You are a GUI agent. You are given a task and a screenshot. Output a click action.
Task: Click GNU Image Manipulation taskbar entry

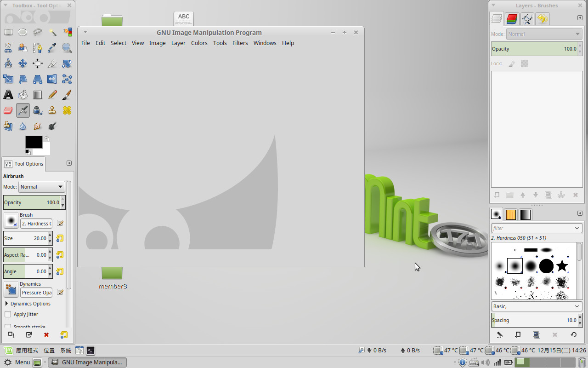pyautogui.click(x=87, y=362)
